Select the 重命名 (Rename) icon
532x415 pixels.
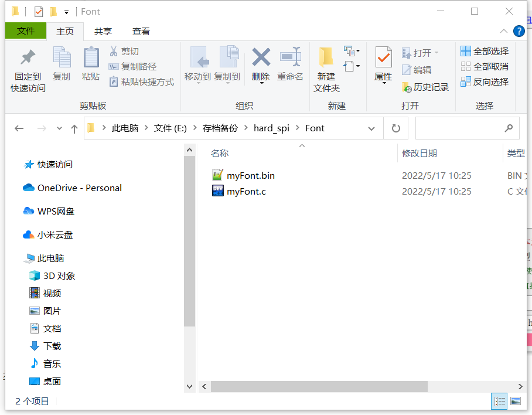[x=291, y=64]
